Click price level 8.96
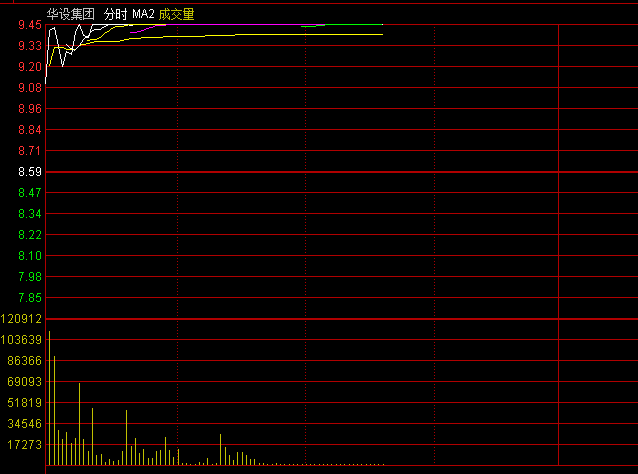Image resolution: width=638 pixels, height=474 pixels. (30, 109)
